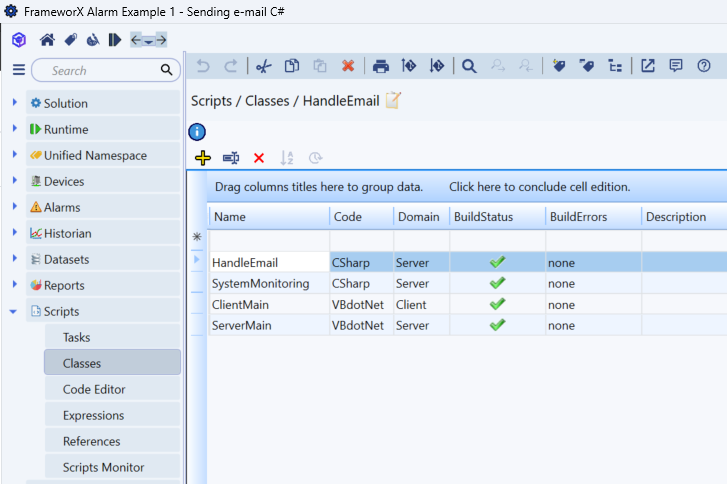Collapse the Scripts tree node
The image size is (727, 484).
point(15,311)
